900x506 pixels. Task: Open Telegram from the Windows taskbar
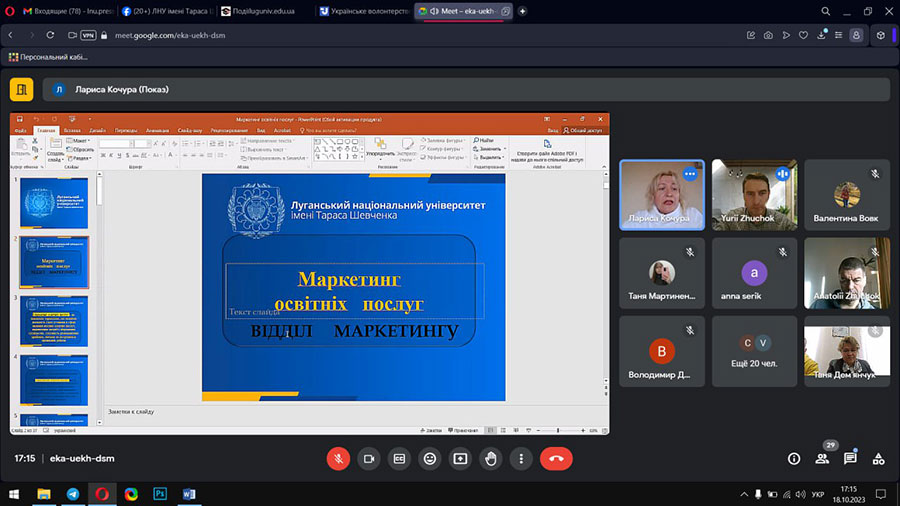73,494
